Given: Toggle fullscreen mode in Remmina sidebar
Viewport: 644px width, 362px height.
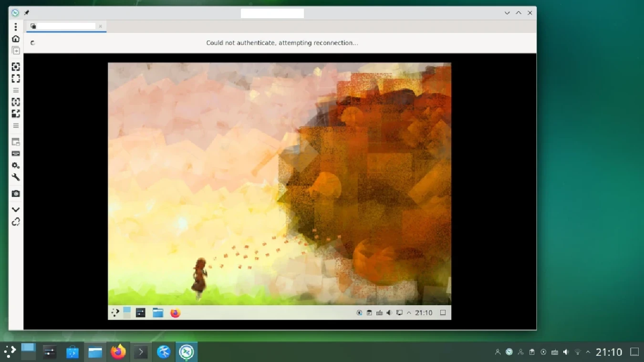Looking at the screenshot, I should point(16,79).
